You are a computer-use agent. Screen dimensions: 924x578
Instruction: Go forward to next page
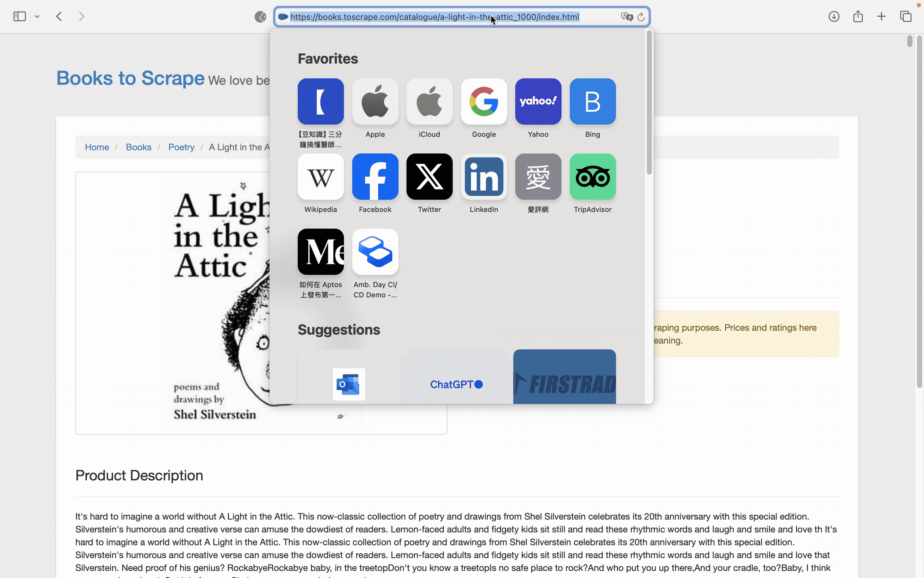81,16
